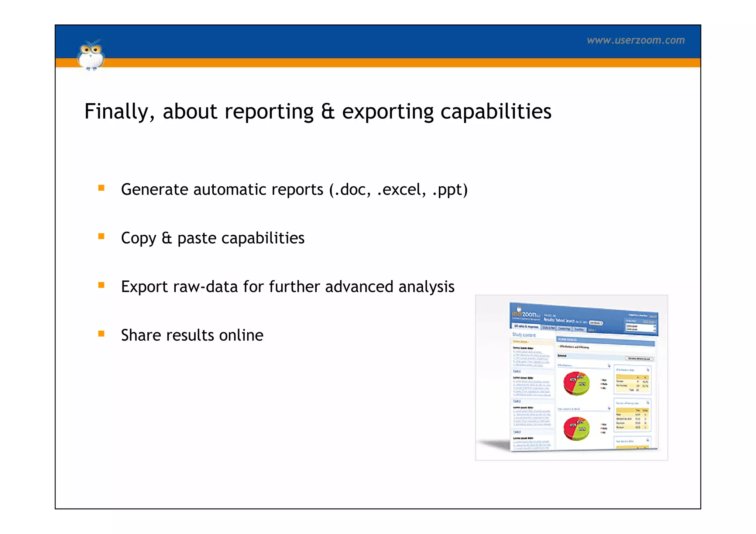The image size is (756, 534).
Task: Select the first white active tab in screenshot
Action: click(526, 327)
